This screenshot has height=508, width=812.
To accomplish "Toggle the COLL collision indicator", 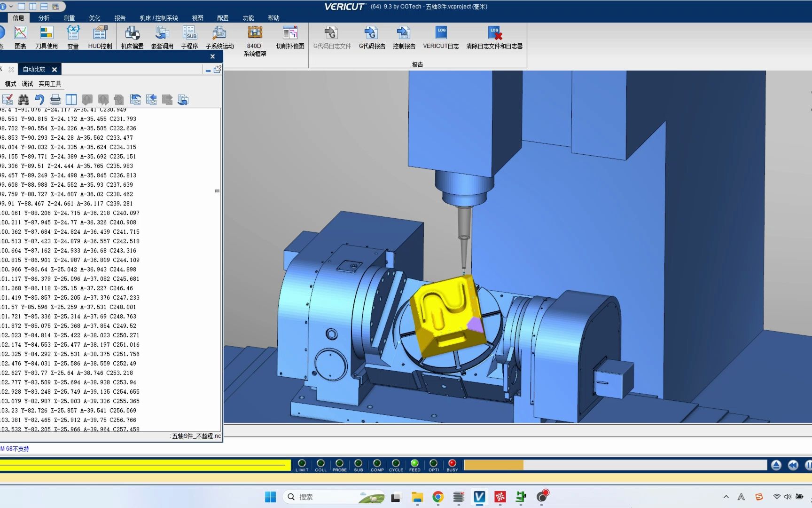I will point(321,463).
